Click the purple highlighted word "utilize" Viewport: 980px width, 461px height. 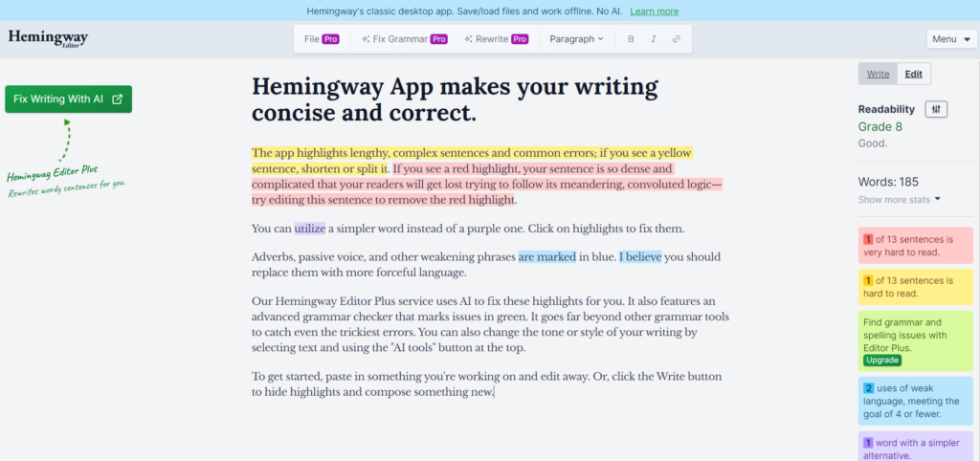coord(310,229)
